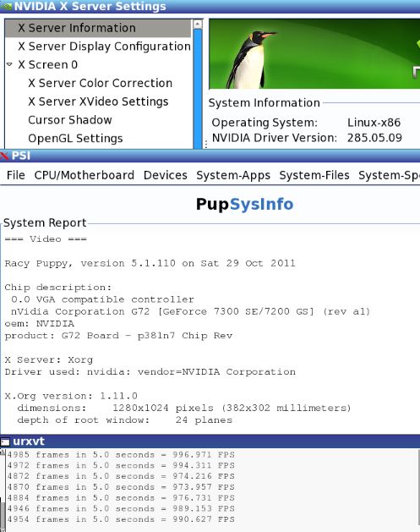Screen dimensions: 420x532
Task: Click the NVIDIA logo icon in title bar
Action: [7, 6]
